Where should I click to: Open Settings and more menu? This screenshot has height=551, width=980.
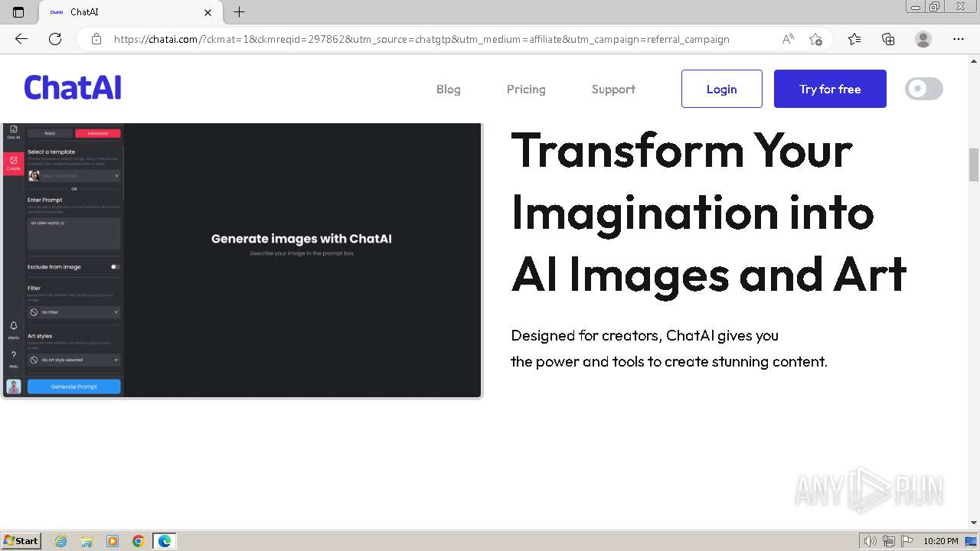(959, 39)
